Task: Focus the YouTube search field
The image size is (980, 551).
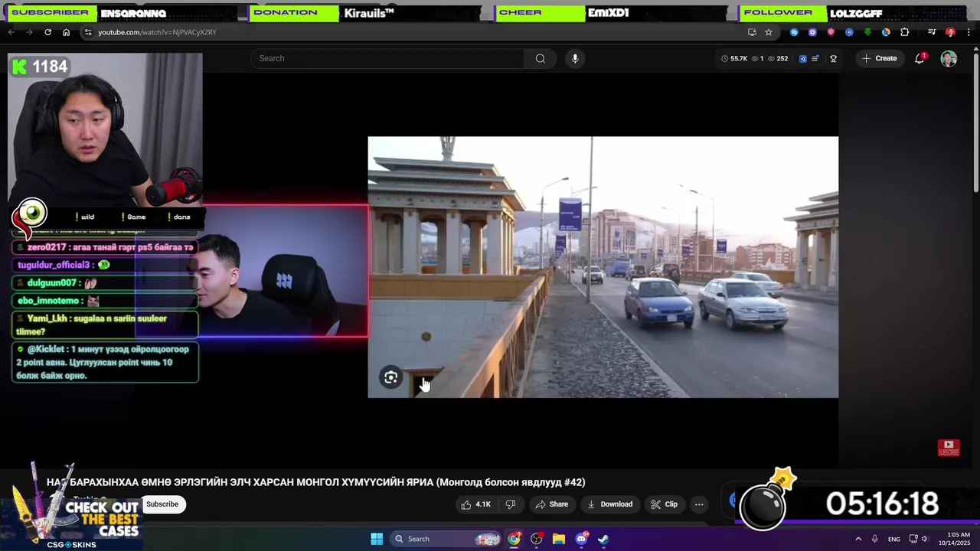Action: click(388, 58)
